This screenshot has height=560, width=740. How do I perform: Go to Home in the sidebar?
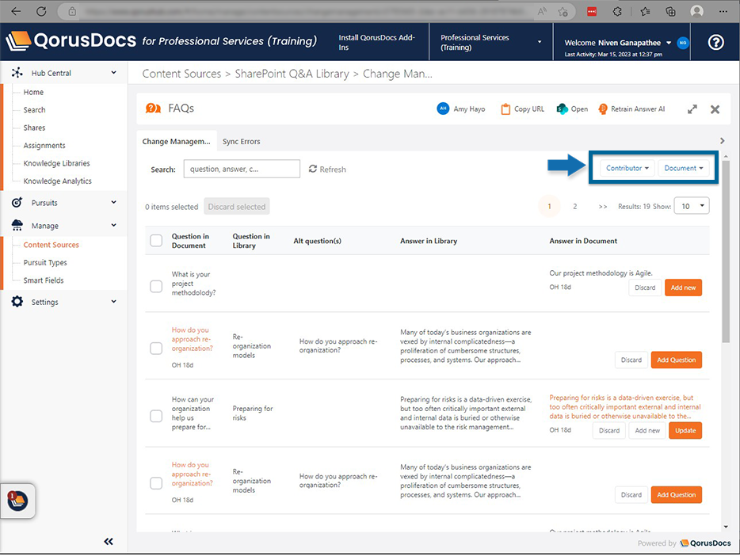point(33,92)
